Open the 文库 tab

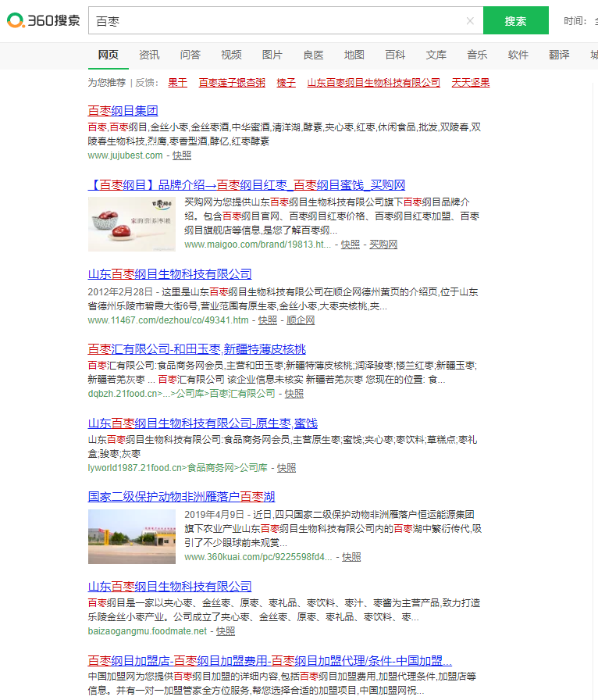436,55
